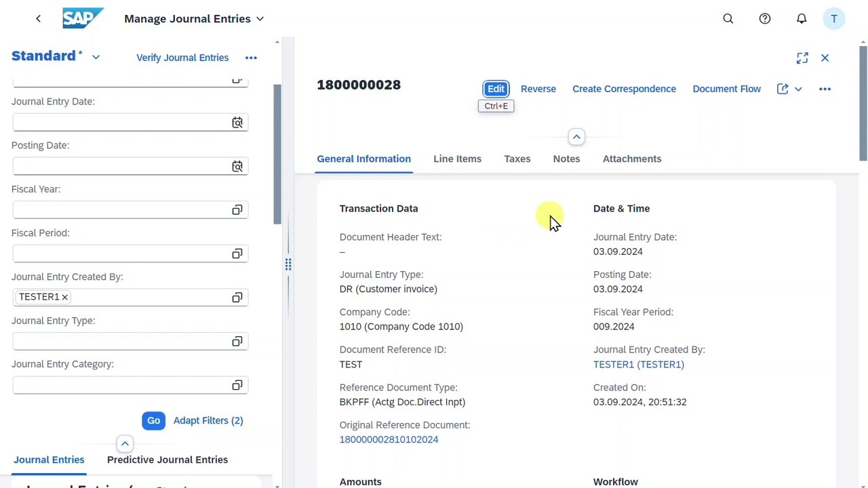Open Journal Entry Created By value help
The image size is (868, 488).
tap(237, 298)
